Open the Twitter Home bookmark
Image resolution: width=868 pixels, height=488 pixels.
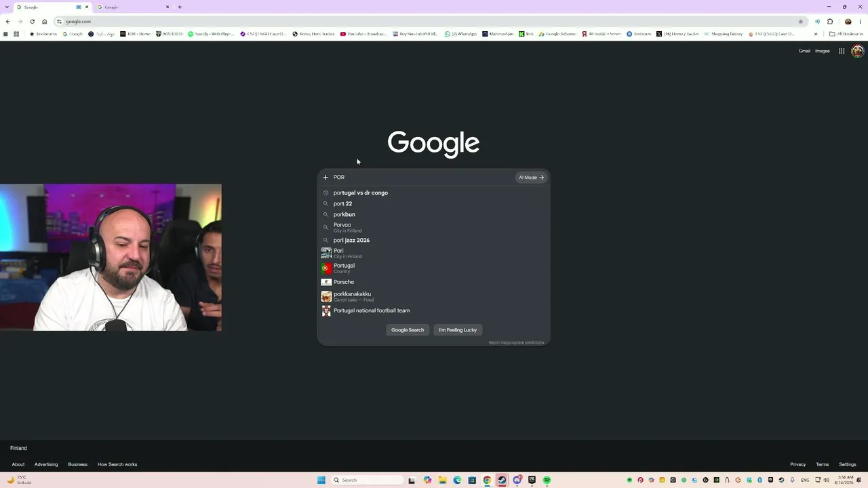point(677,34)
